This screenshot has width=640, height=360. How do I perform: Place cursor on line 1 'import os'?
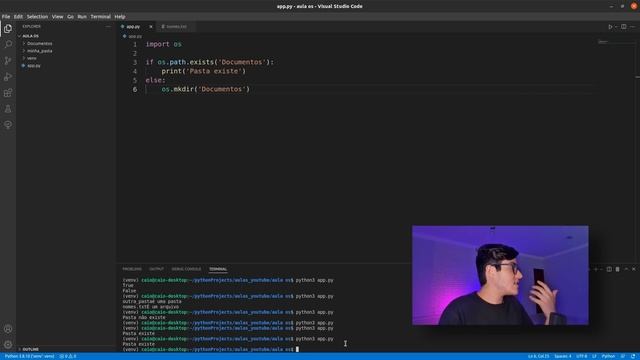(164, 44)
